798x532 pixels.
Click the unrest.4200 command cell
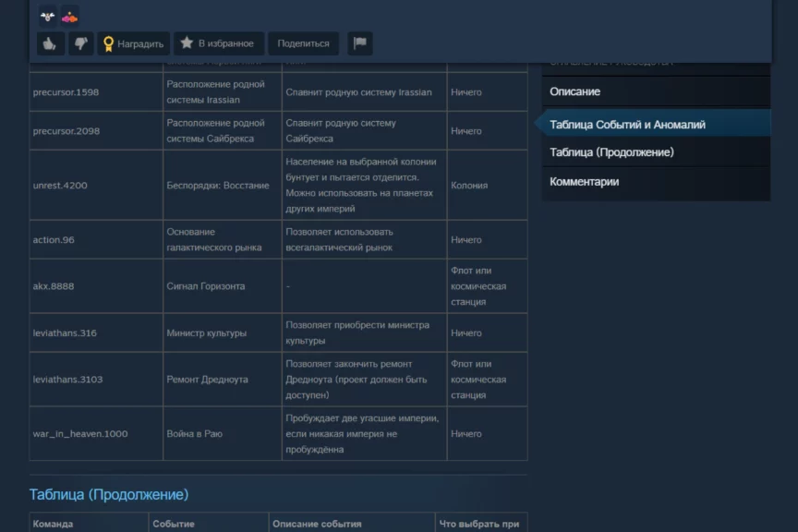point(60,186)
